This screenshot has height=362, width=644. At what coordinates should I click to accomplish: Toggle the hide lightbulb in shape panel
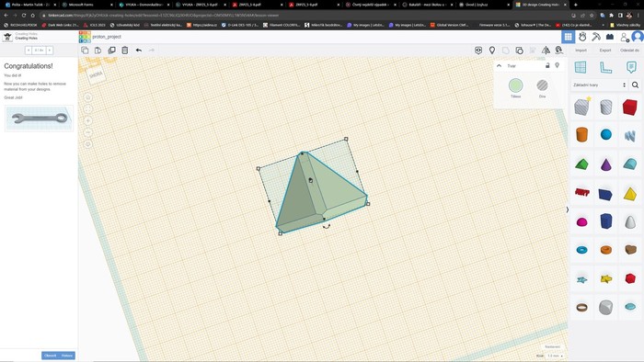tap(558, 65)
